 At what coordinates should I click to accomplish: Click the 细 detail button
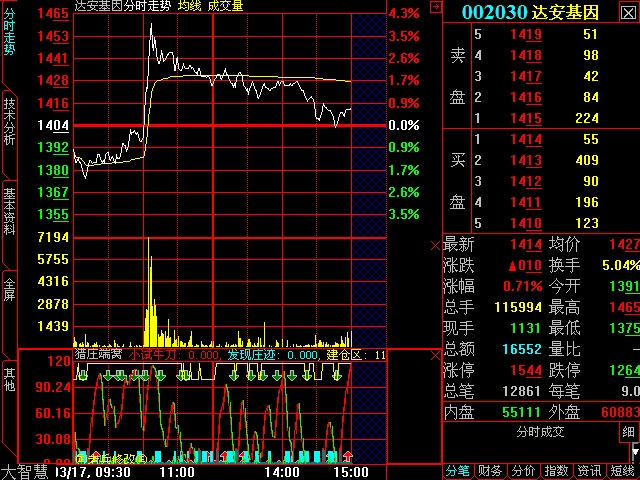tap(628, 431)
